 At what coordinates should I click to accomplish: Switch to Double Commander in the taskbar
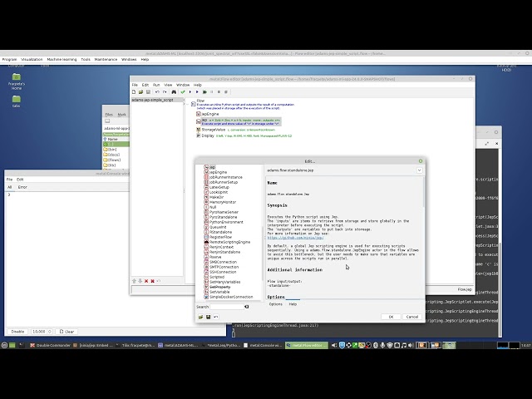(50, 346)
